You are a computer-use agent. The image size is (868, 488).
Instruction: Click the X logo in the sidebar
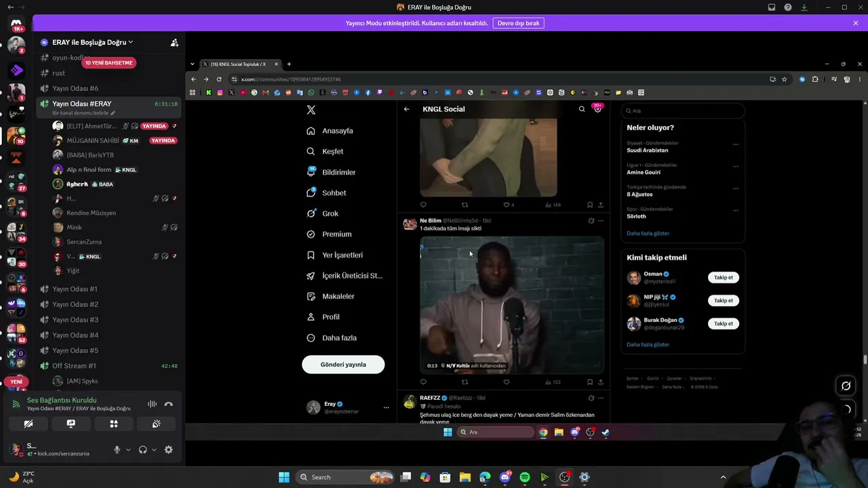[x=311, y=110]
